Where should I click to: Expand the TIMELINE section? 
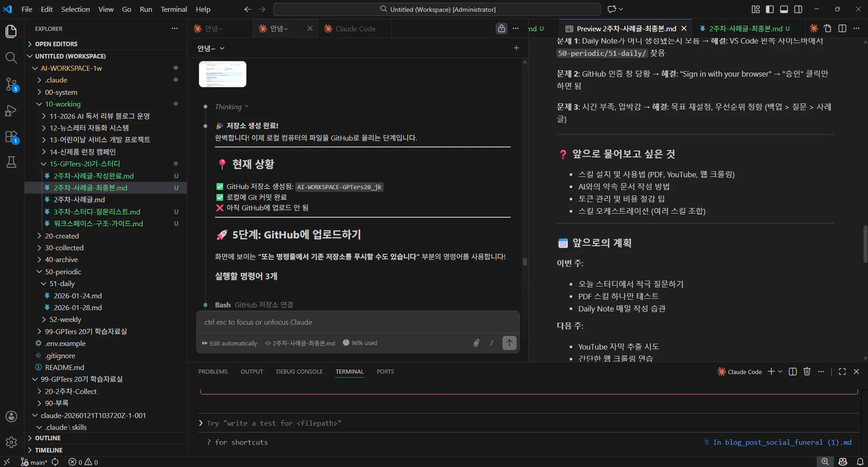tap(106, 450)
